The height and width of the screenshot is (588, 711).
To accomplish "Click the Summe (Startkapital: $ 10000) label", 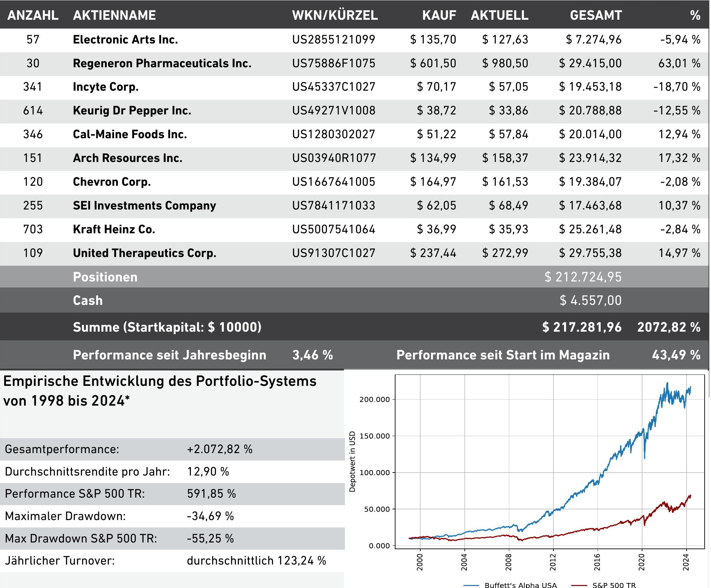I will click(x=167, y=327).
